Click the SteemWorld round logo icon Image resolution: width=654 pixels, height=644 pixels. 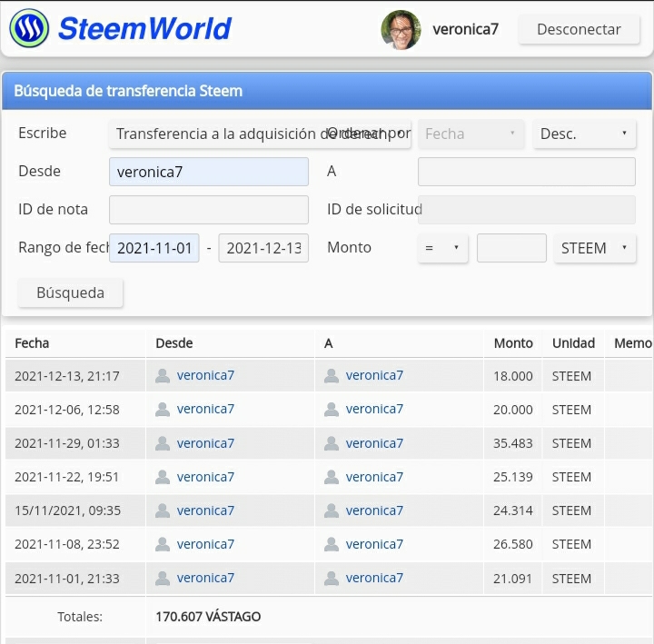point(29,28)
